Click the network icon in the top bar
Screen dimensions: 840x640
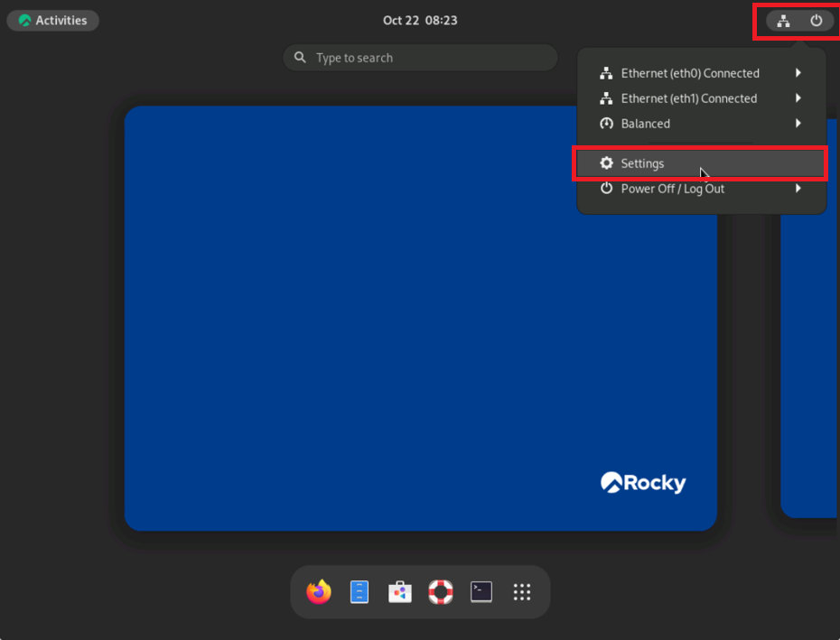tap(783, 21)
